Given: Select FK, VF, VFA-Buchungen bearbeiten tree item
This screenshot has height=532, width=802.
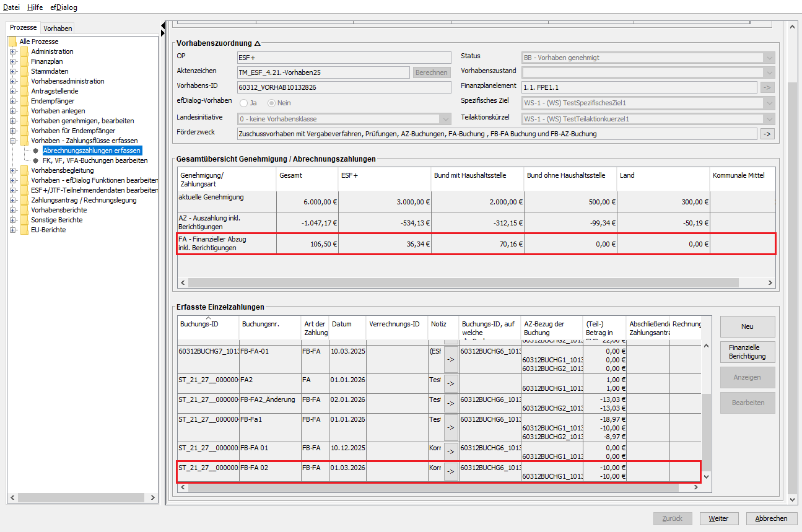Looking at the screenshot, I should click(95, 160).
